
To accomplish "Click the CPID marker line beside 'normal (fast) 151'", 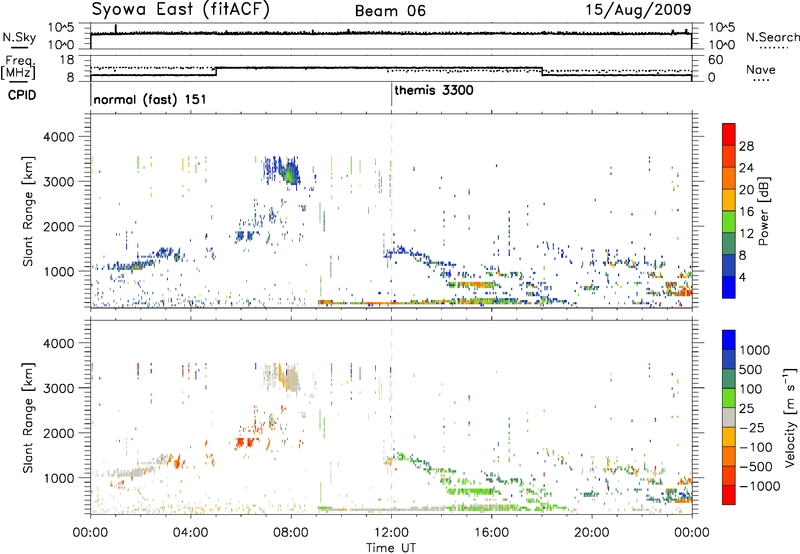I will click(91, 94).
